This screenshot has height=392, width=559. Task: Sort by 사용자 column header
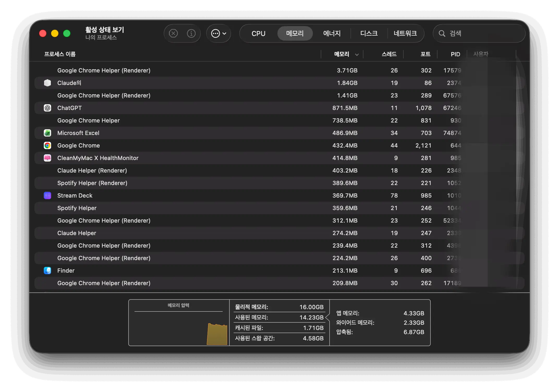point(481,54)
